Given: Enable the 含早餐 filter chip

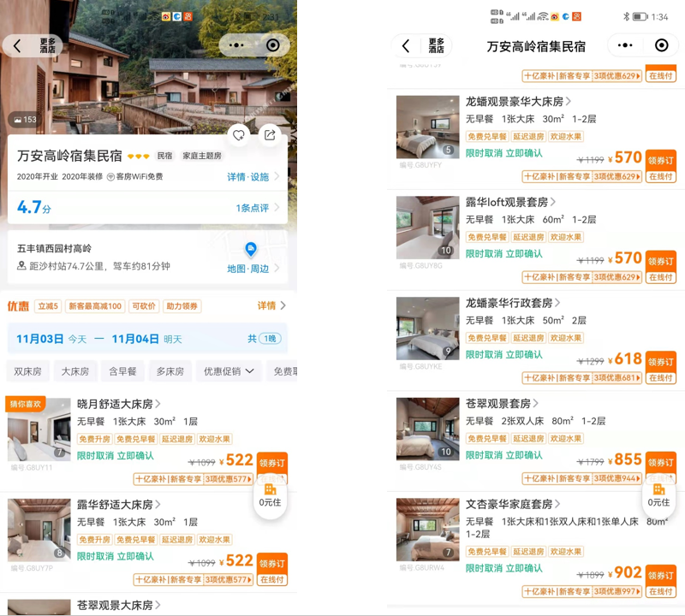Looking at the screenshot, I should pos(122,371).
